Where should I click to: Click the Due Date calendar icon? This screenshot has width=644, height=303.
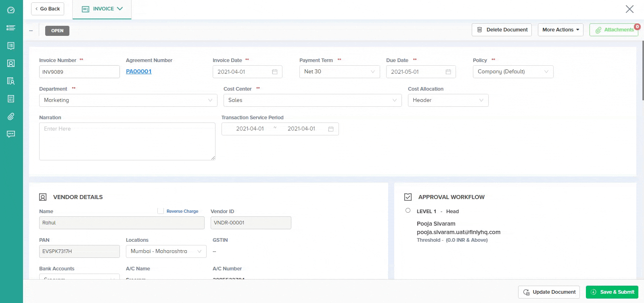[448, 72]
